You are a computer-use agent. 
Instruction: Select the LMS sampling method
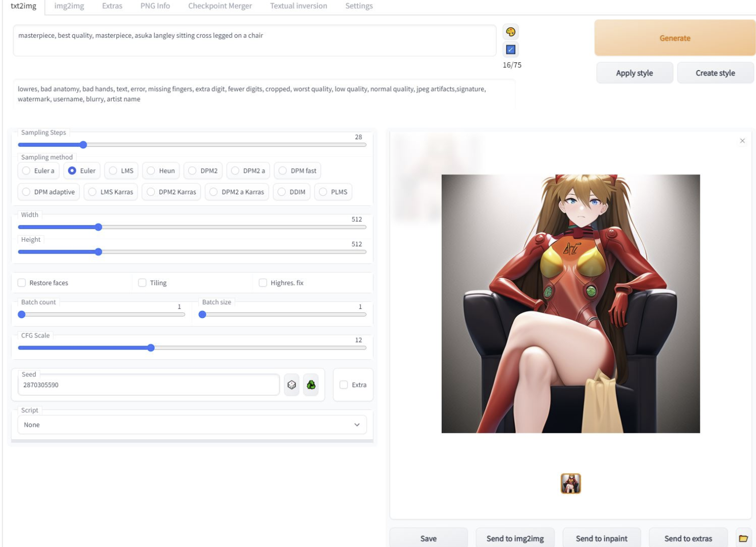coord(121,171)
